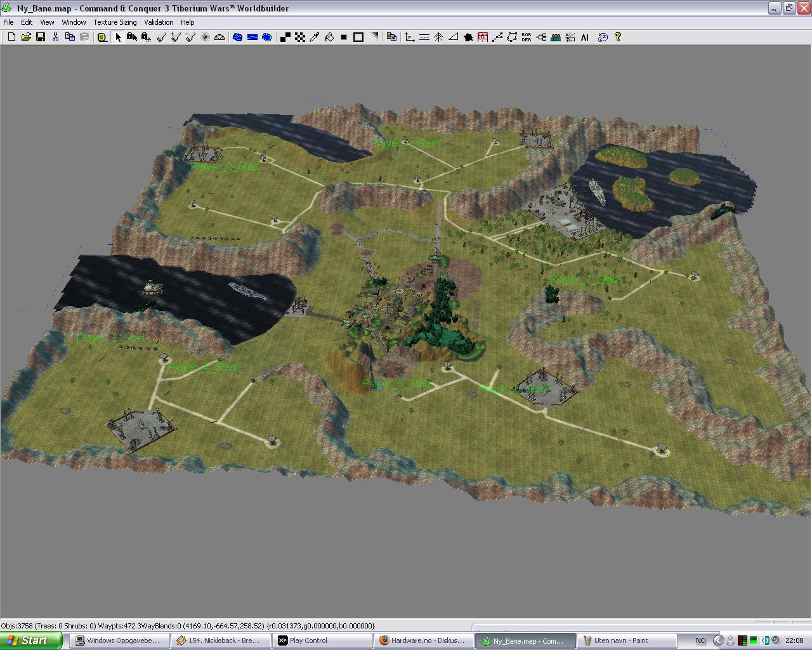Screen dimensions: 812x650
Task: Select the mound/dome terrain tool
Action: [219, 37]
